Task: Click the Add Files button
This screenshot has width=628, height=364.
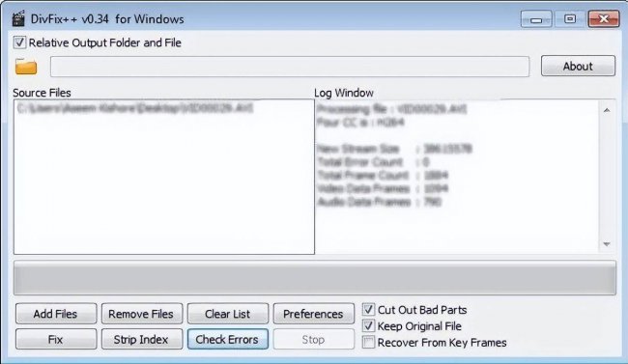Action: point(56,314)
